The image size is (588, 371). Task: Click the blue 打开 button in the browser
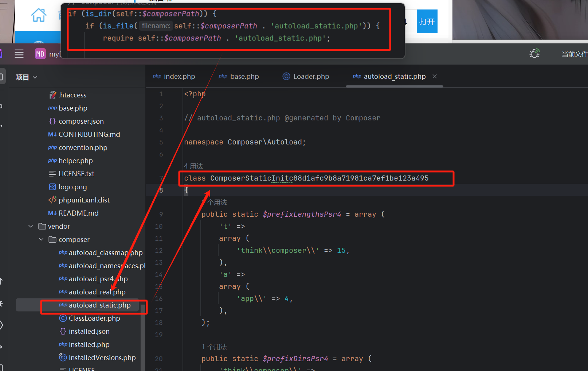[427, 22]
